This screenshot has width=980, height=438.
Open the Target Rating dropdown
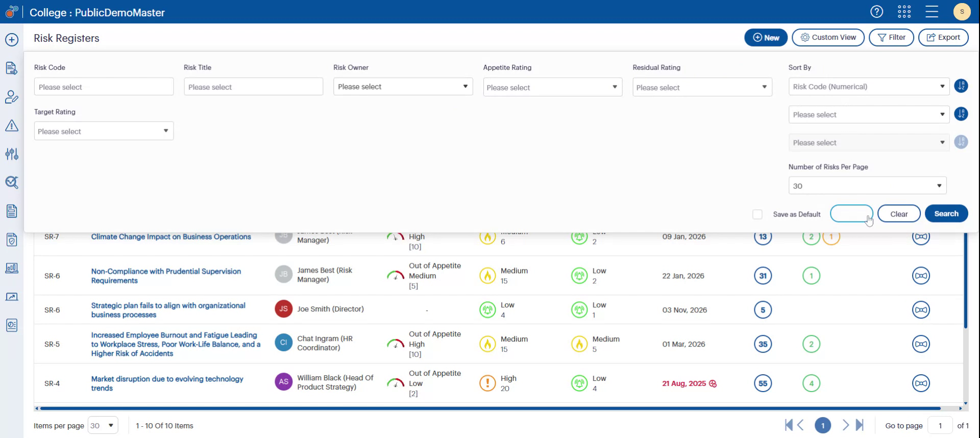click(x=104, y=131)
